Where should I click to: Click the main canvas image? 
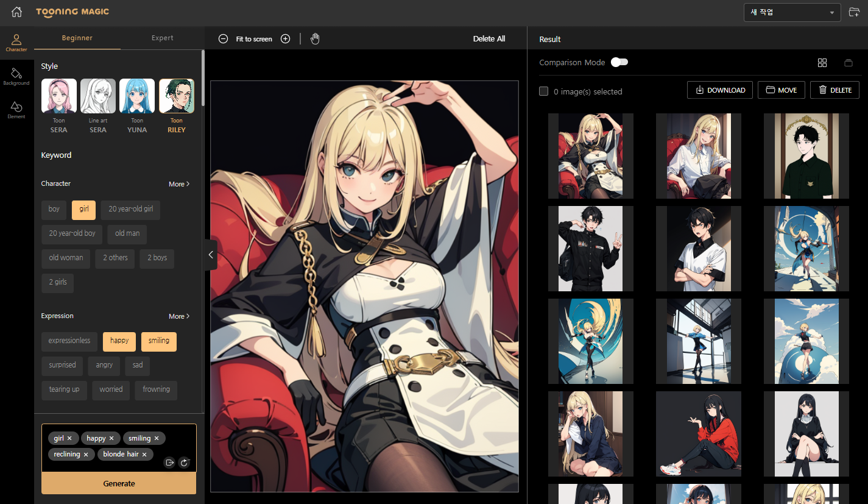pyautogui.click(x=364, y=286)
